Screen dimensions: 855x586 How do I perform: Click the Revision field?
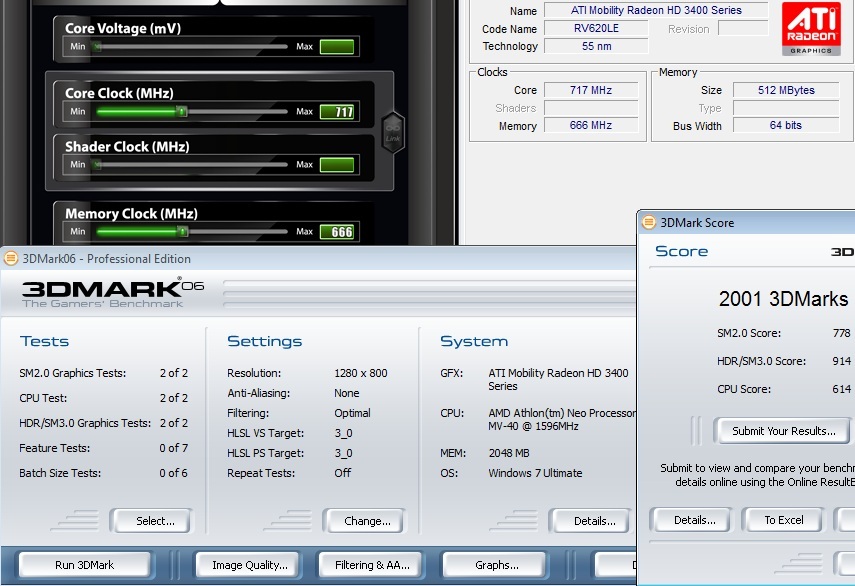point(743,28)
